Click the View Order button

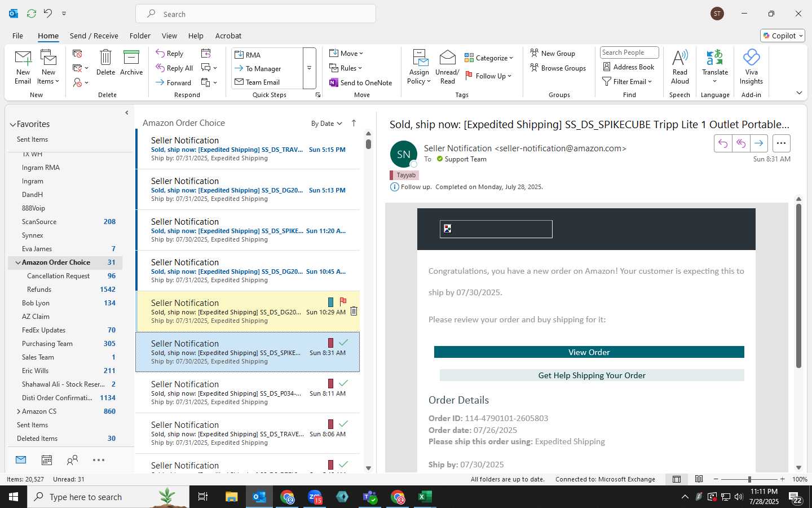[x=589, y=352]
